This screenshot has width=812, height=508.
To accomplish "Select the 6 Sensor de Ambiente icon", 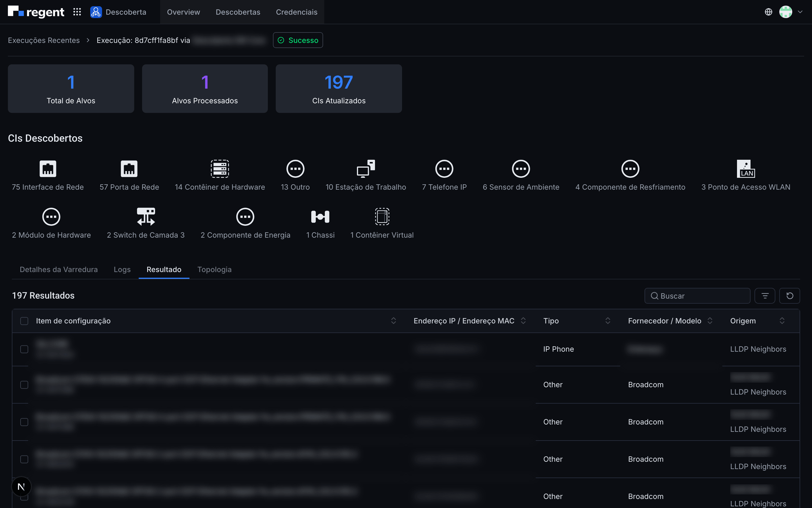I will [x=521, y=169].
